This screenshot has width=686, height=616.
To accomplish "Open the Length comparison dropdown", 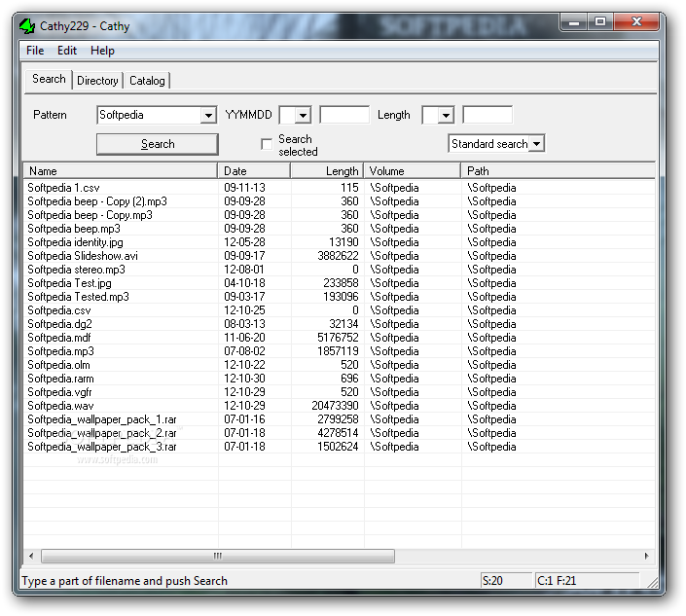I will 446,116.
